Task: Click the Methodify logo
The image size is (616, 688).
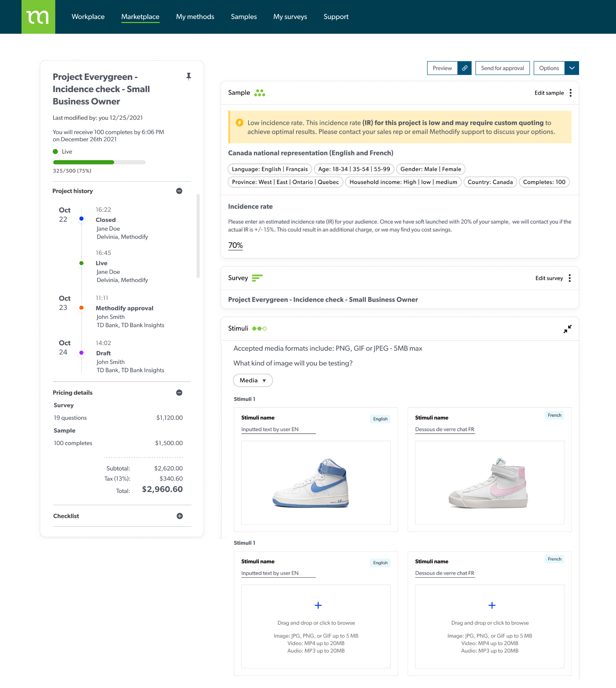Action: pos(38,17)
